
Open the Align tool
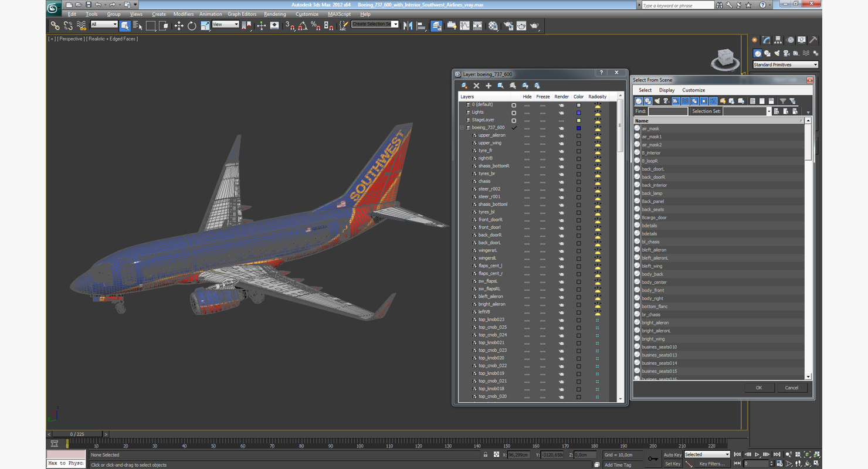click(421, 26)
